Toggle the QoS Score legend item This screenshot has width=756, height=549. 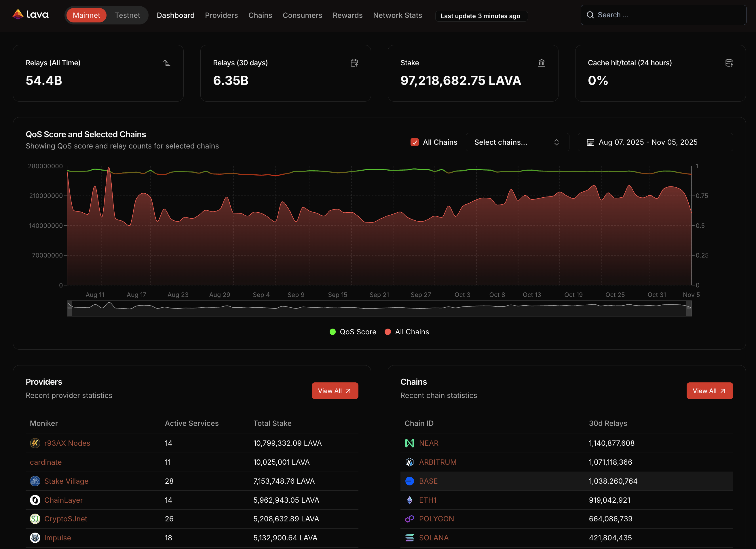[352, 332]
